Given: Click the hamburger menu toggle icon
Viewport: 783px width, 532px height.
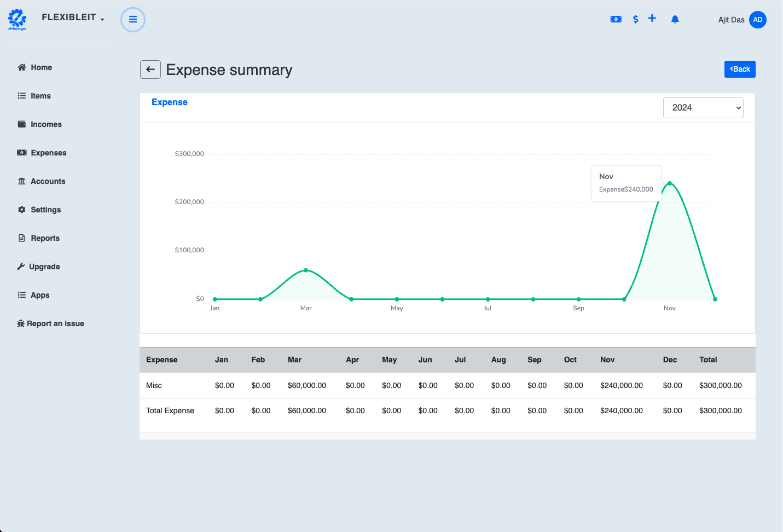Looking at the screenshot, I should (x=132, y=20).
